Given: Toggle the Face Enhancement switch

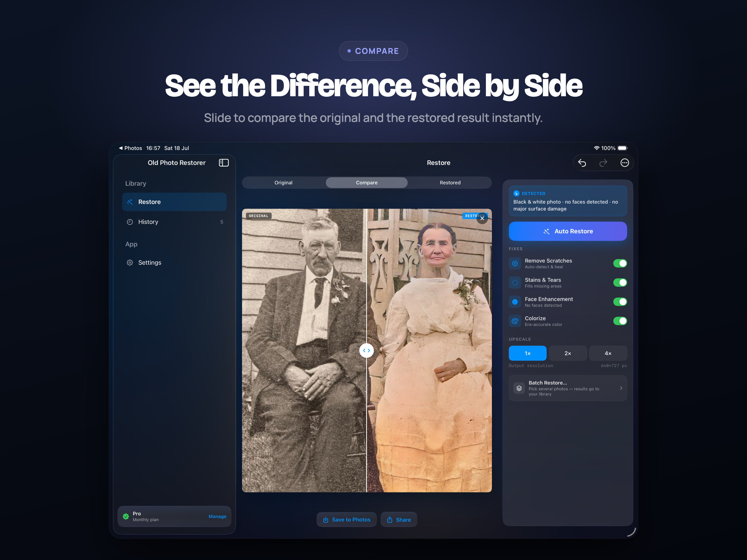Looking at the screenshot, I should pos(620,302).
